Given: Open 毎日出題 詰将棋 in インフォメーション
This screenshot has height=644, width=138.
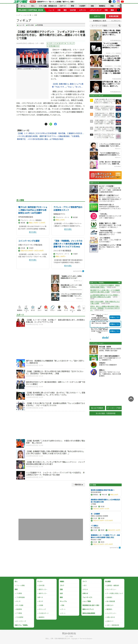Looking at the screenshot, I should coord(105,347).
